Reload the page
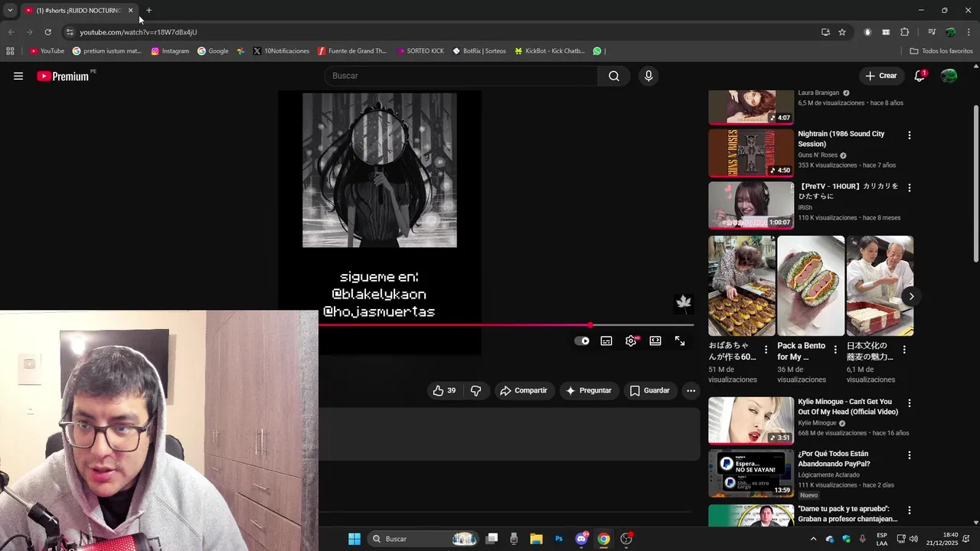The width and height of the screenshot is (980, 551). [47, 32]
